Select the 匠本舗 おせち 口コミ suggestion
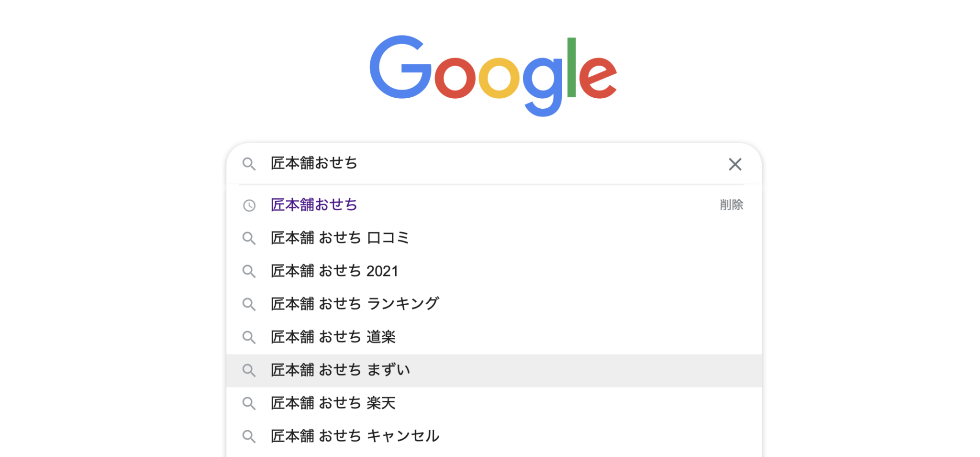The width and height of the screenshot is (980, 457). coord(340,238)
